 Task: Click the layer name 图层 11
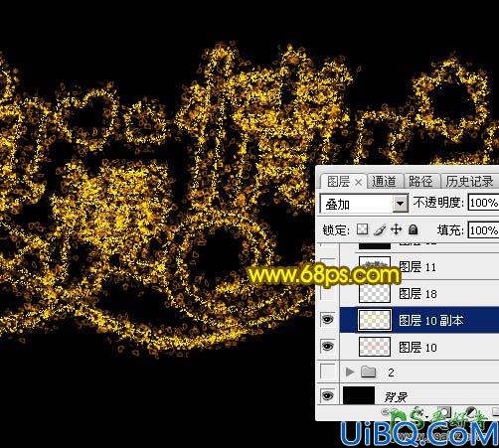tap(417, 267)
